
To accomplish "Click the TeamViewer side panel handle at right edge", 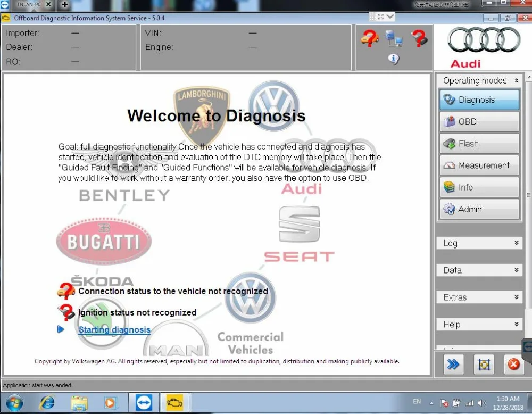I will click(527, 347).
